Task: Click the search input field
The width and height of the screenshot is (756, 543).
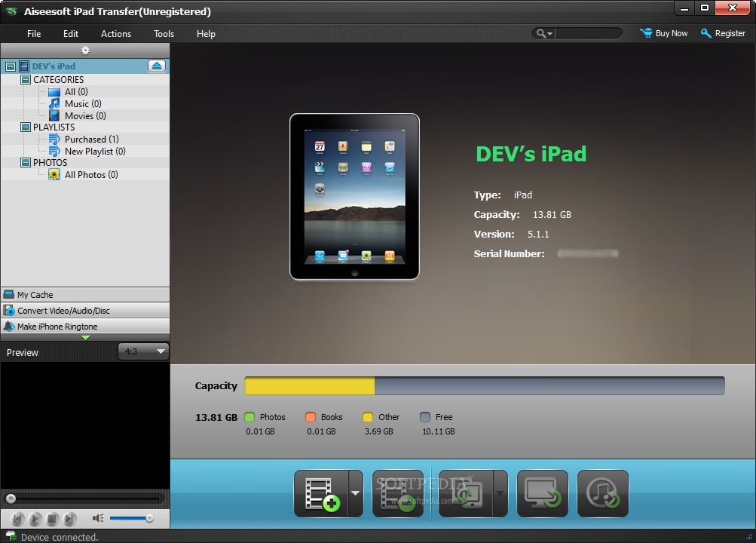Action: (x=588, y=33)
